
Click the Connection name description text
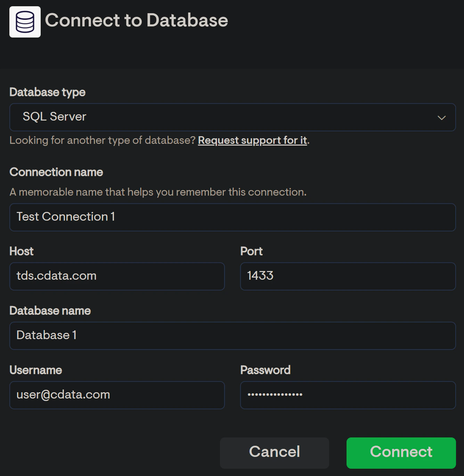158,191
